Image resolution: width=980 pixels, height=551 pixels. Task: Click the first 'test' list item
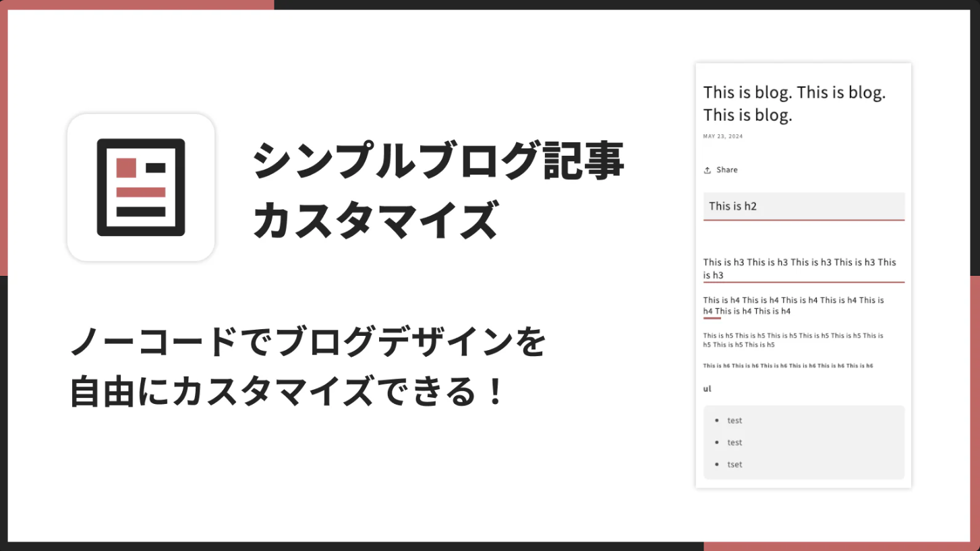(734, 420)
